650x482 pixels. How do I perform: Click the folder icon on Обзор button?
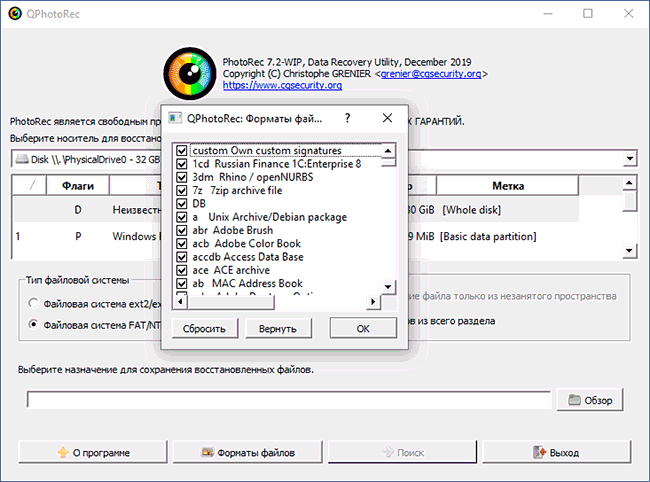(574, 400)
